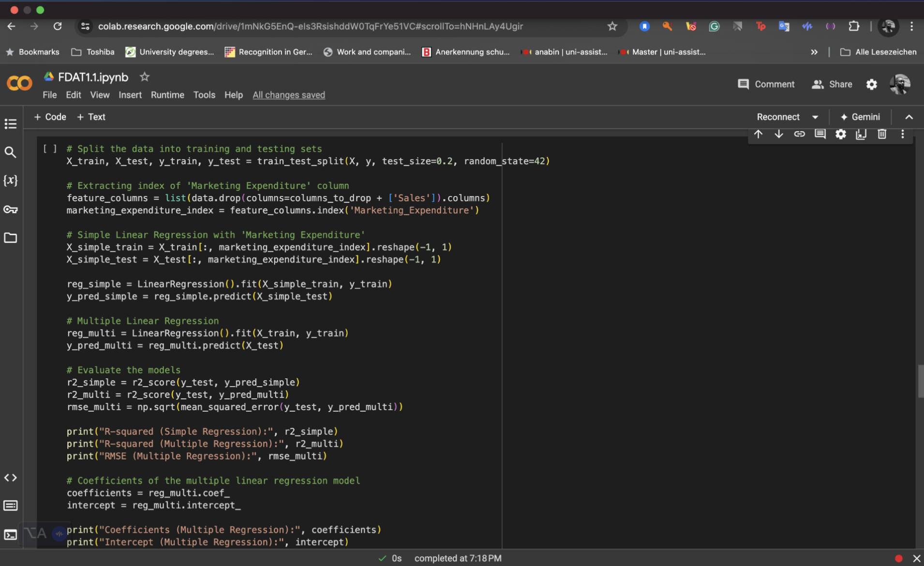Expand the Reconnect dropdown arrow

(815, 117)
